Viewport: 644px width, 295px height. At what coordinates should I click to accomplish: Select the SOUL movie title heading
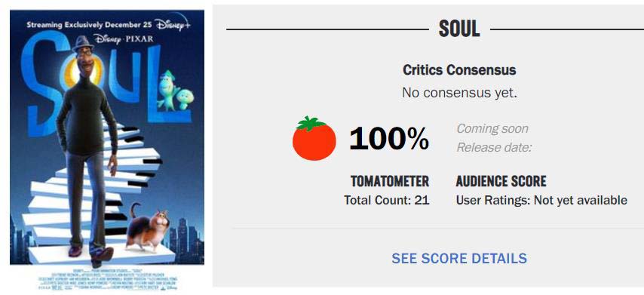click(x=459, y=29)
